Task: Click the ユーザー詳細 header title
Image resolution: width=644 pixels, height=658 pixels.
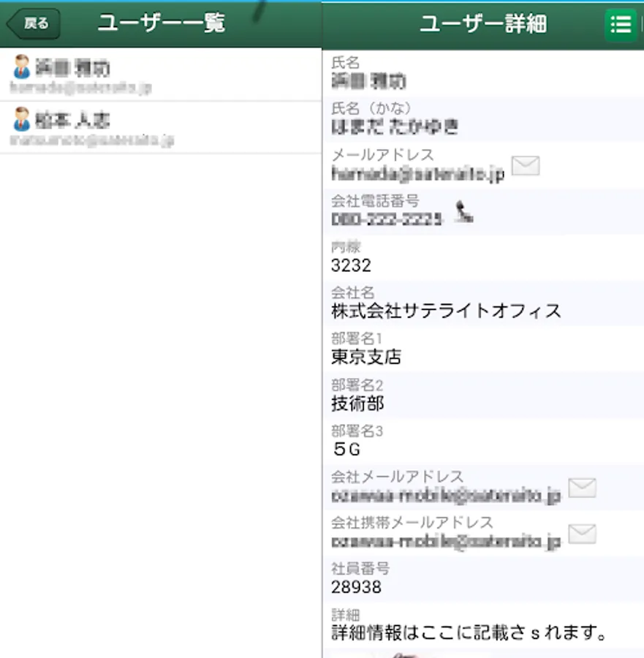Action: 483,24
